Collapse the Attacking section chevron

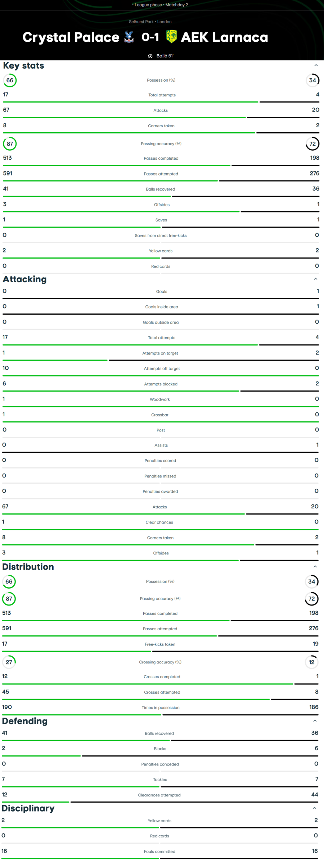pos(316,279)
